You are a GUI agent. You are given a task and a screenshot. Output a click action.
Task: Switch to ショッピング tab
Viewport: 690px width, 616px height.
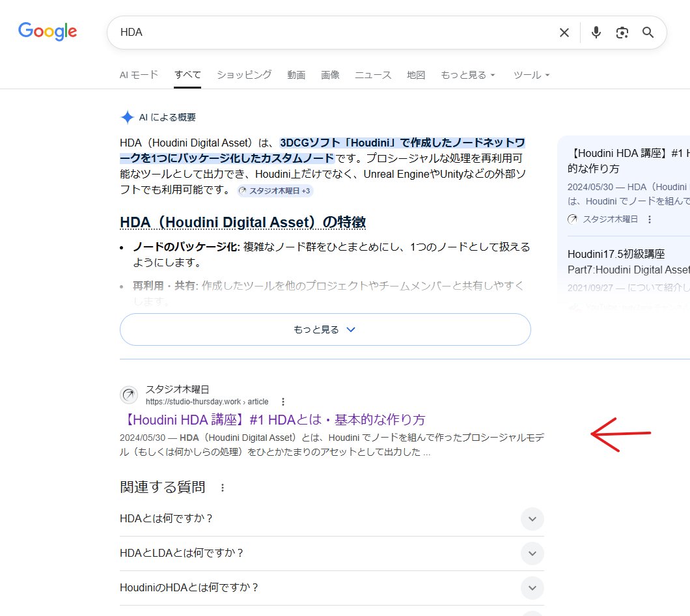[244, 75]
